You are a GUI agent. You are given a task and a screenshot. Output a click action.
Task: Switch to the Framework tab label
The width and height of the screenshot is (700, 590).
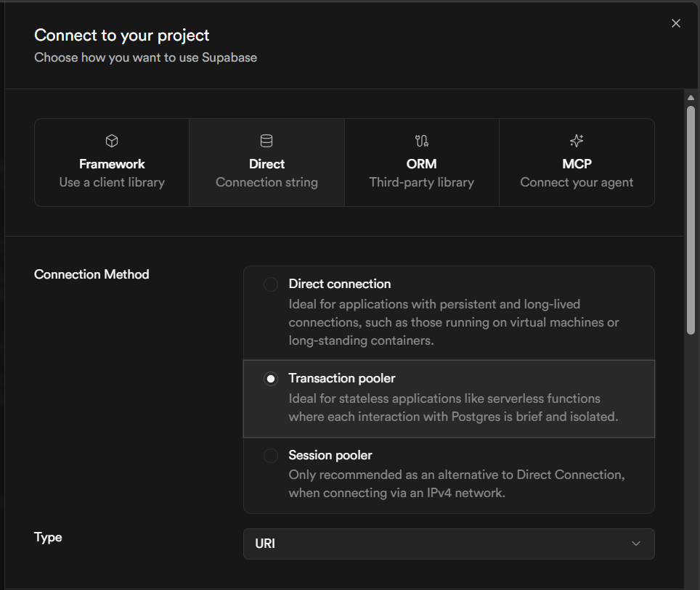pos(112,164)
